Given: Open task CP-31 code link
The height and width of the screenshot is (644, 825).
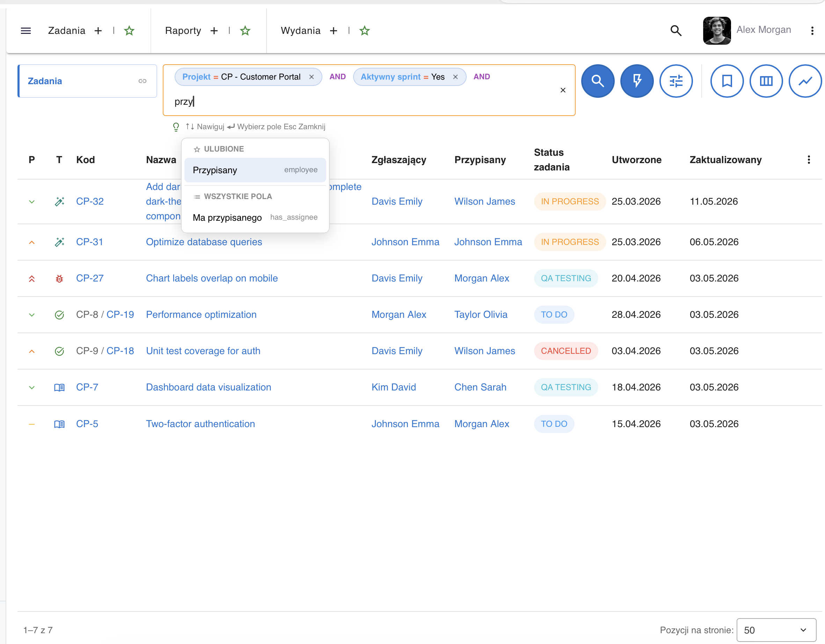Looking at the screenshot, I should [x=89, y=242].
